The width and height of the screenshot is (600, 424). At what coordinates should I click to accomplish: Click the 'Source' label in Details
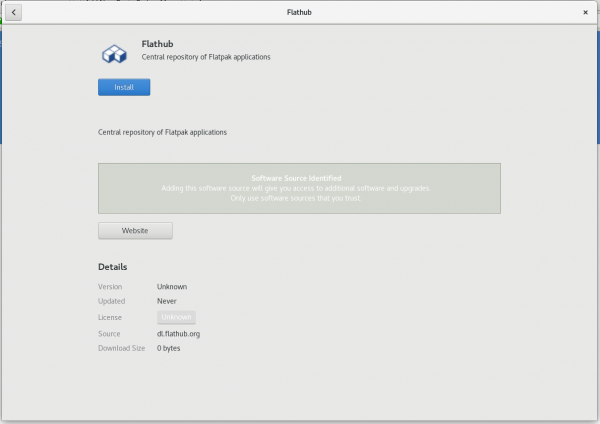[109, 334]
